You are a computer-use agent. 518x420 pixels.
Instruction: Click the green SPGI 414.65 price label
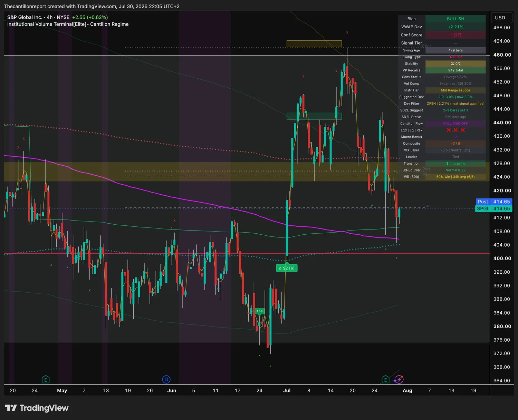[x=493, y=209]
